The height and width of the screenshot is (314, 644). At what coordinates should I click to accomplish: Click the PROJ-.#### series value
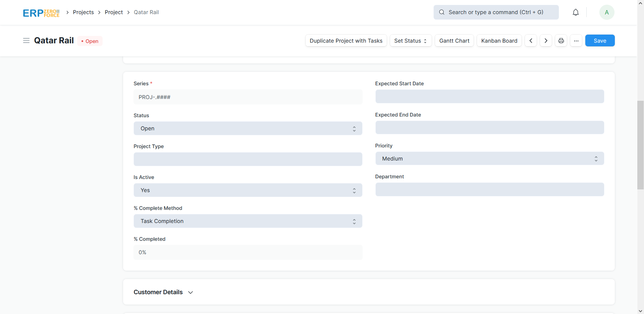155,97
